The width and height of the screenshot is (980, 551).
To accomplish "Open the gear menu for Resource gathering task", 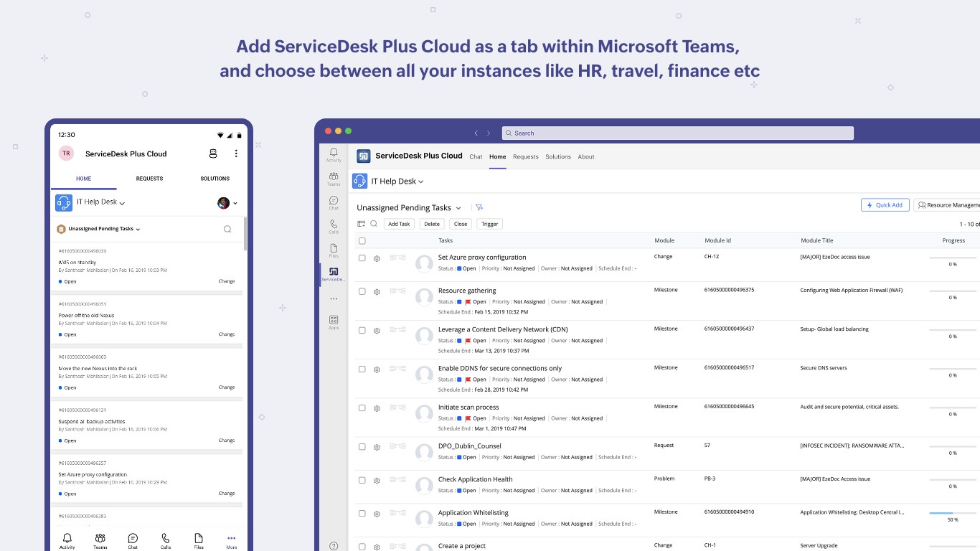I will click(377, 292).
